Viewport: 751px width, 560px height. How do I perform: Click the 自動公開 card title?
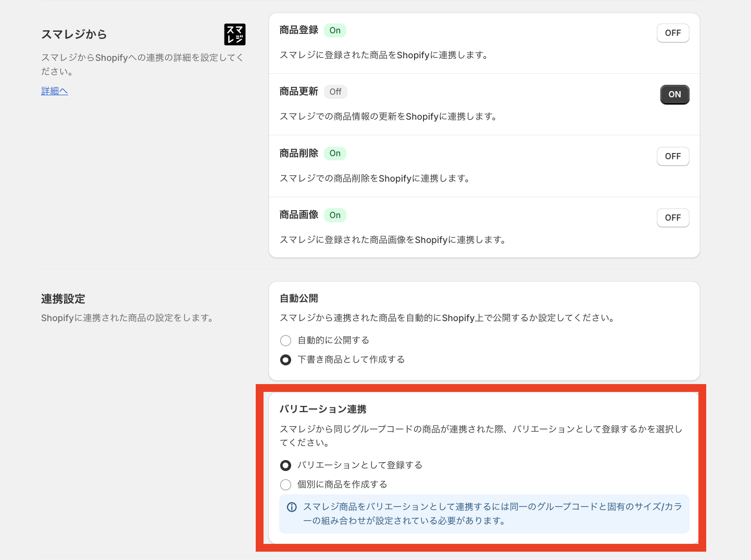pos(299,298)
